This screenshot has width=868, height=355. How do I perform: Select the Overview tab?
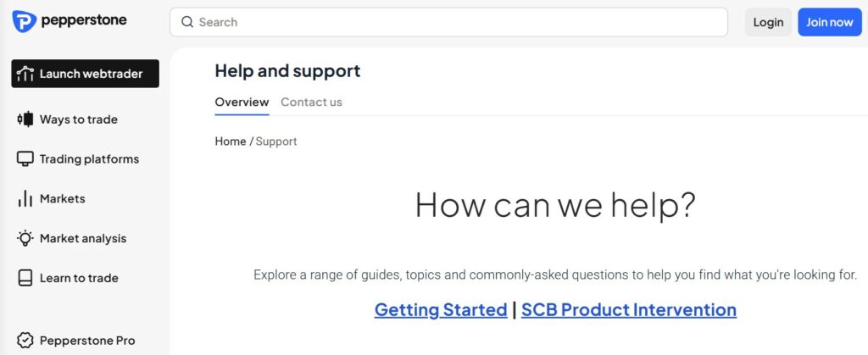242,102
